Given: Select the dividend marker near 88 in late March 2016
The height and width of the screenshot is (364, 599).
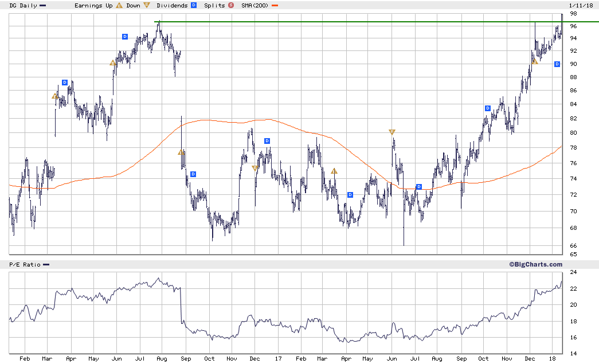Looking at the screenshot, I should pos(65,83).
